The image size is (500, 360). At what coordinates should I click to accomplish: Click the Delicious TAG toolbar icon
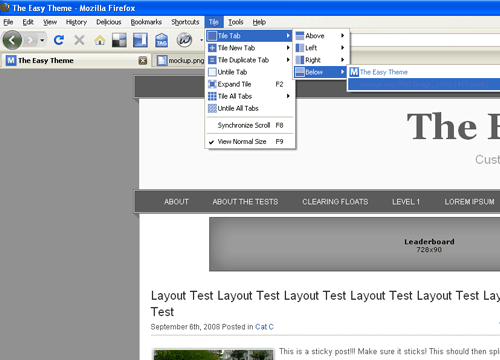[x=161, y=40]
